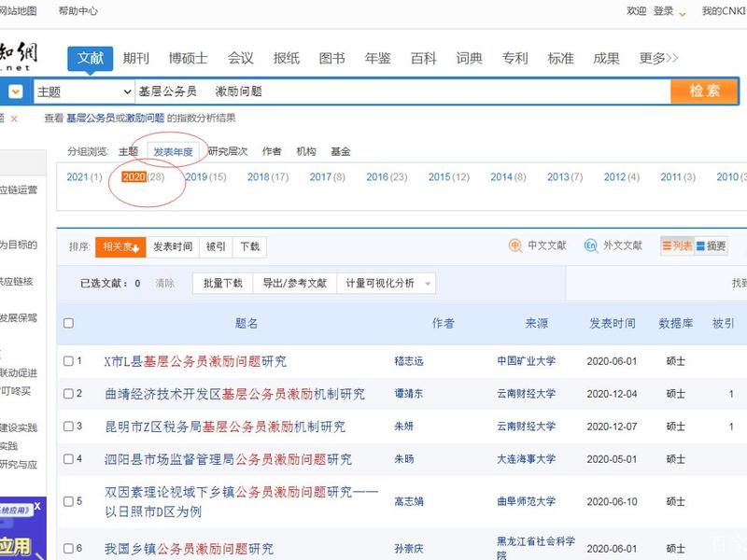Select the 图书 tab
The image size is (747, 560).
[x=332, y=58]
